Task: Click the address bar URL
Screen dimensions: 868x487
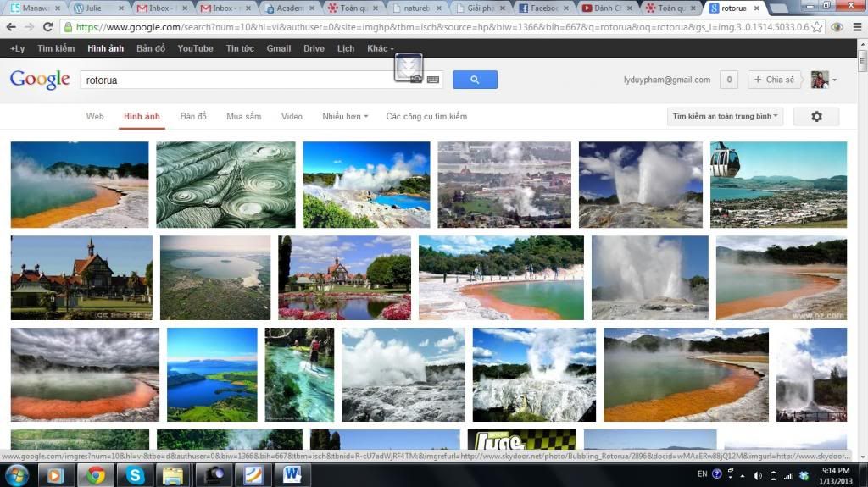Action: click(x=442, y=26)
